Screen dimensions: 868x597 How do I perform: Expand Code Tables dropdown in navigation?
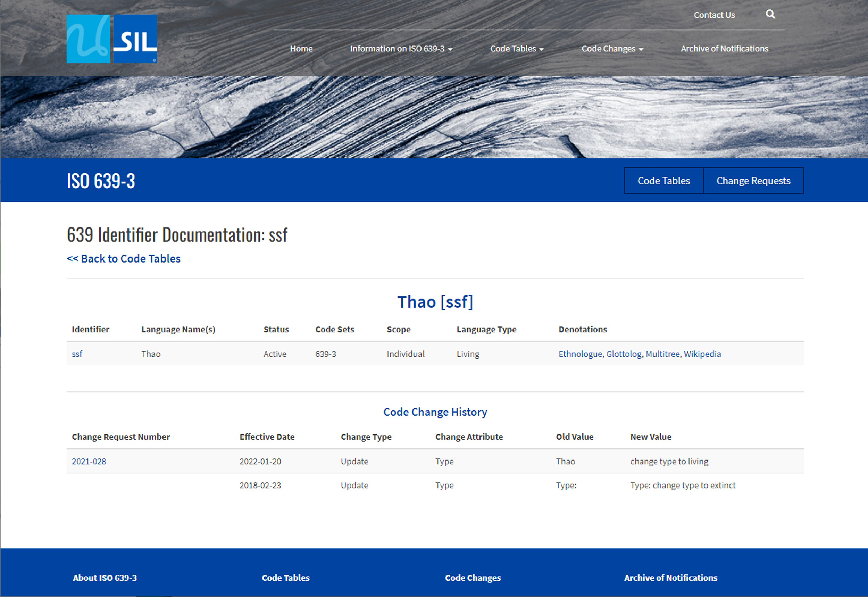point(517,49)
